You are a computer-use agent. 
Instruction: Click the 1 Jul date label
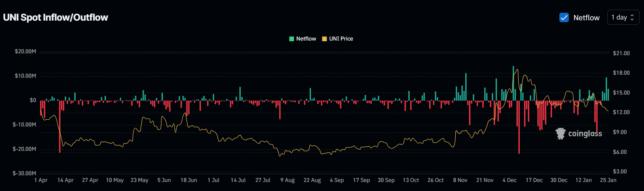(x=213, y=180)
